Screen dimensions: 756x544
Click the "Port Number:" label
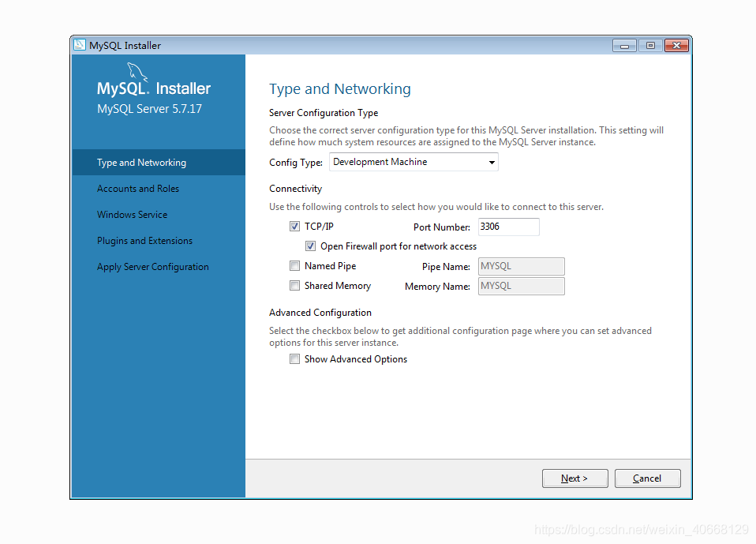pyautogui.click(x=442, y=227)
